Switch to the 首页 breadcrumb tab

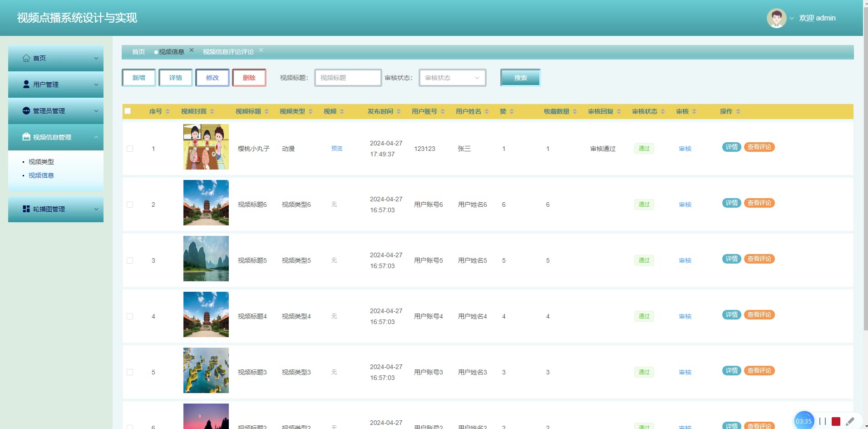pyautogui.click(x=138, y=52)
